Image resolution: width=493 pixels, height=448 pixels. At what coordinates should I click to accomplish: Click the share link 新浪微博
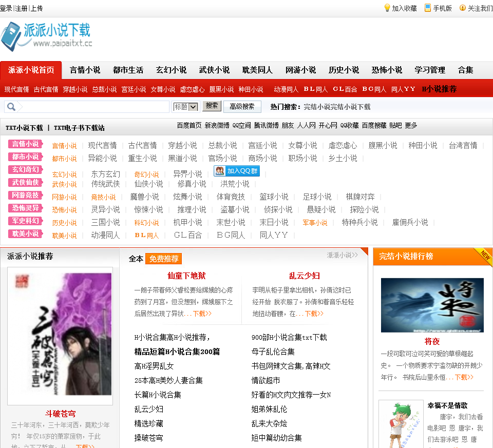217,126
